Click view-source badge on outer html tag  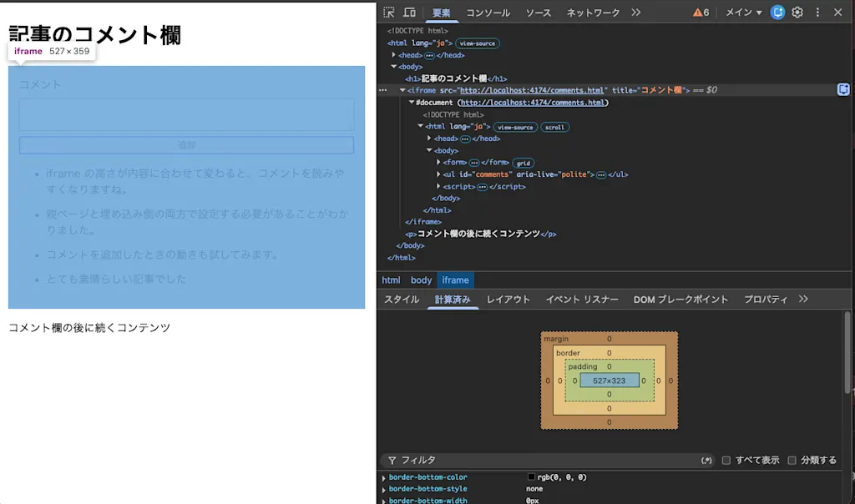click(x=477, y=43)
